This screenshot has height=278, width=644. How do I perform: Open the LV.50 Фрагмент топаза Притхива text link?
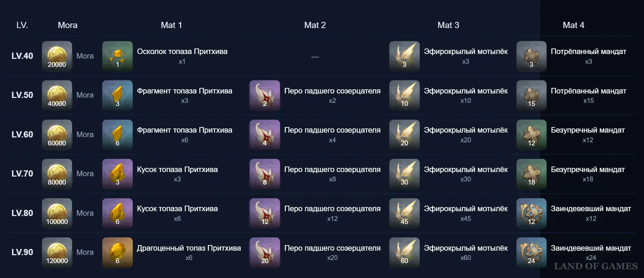point(184,91)
